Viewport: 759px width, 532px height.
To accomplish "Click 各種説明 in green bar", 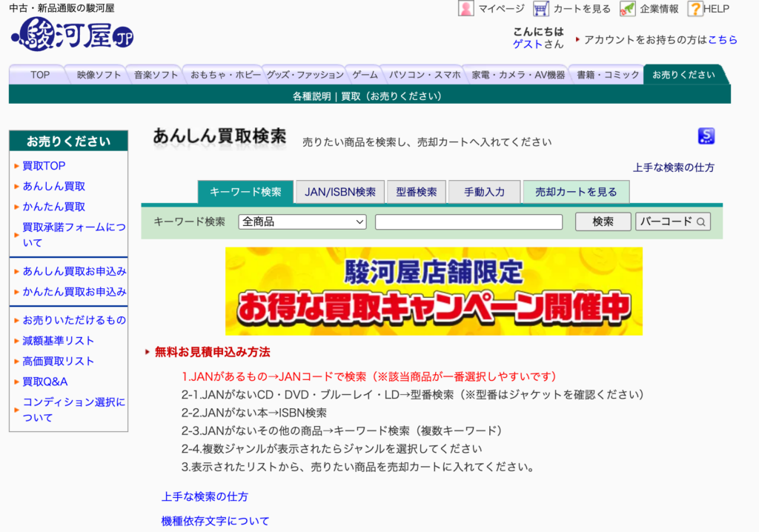I will (x=312, y=96).
